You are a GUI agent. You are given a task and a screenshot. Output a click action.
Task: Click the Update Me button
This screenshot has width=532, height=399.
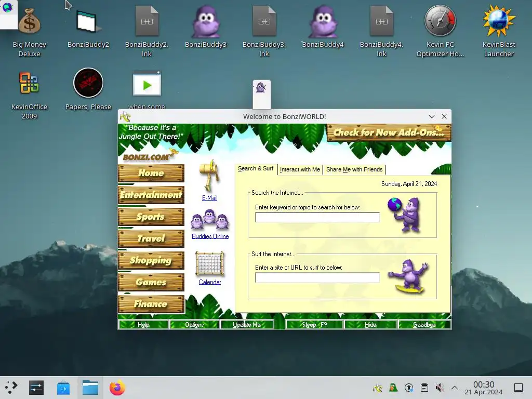point(247,325)
